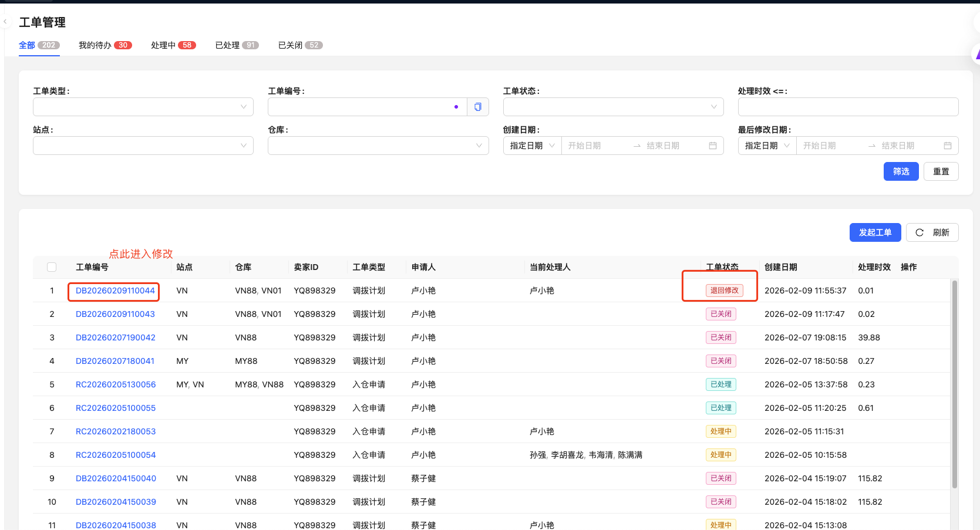Switch to the 我的待办 tab
980x530 pixels.
pyautogui.click(x=105, y=45)
